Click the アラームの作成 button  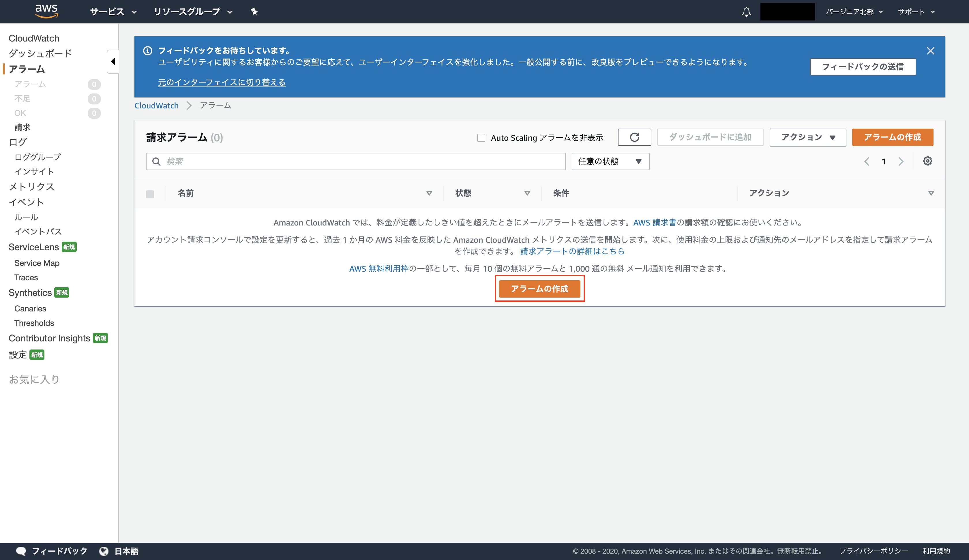coord(539,289)
